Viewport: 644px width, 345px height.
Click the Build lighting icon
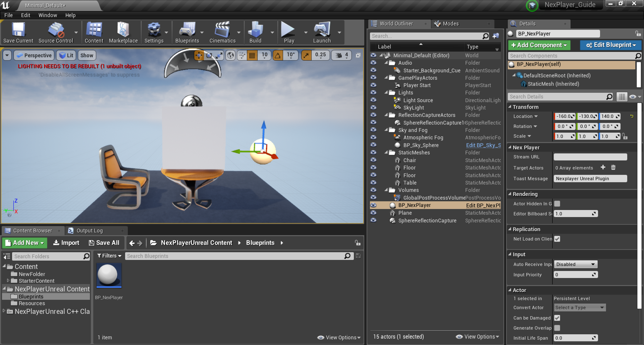[255, 32]
